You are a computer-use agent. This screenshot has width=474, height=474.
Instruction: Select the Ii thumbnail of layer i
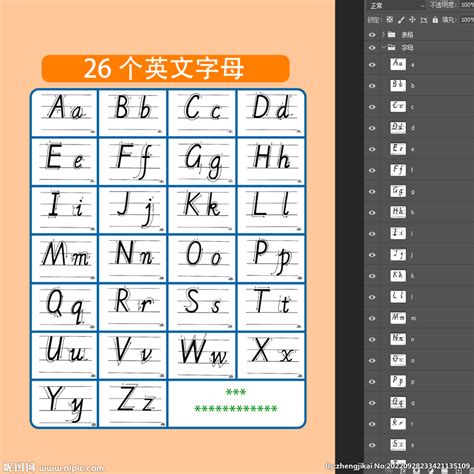pos(398,233)
